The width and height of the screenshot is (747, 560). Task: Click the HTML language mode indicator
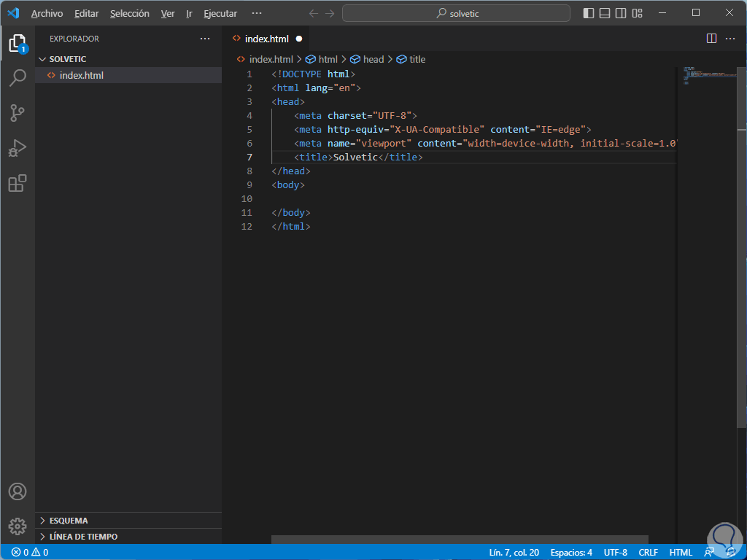point(681,552)
